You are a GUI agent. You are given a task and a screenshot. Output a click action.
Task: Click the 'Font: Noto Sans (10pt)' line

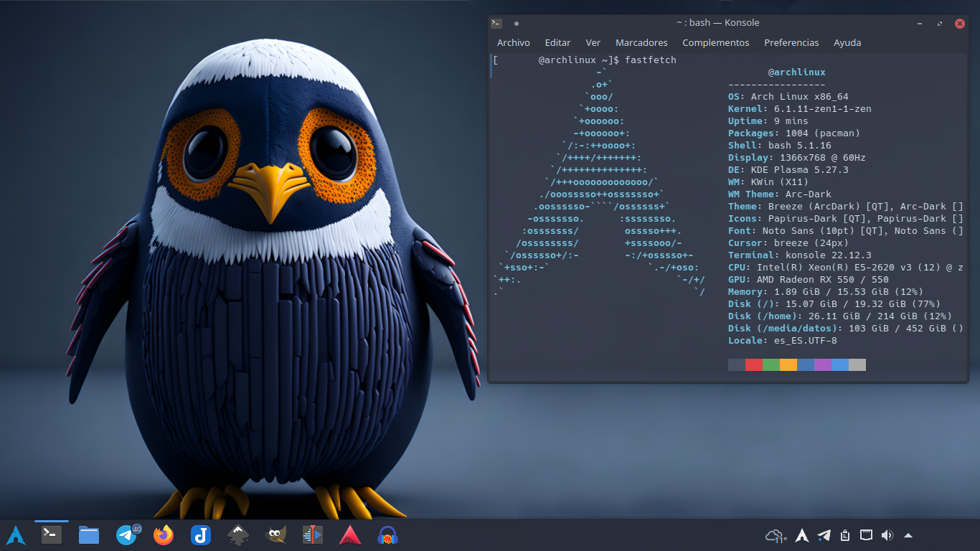846,231
